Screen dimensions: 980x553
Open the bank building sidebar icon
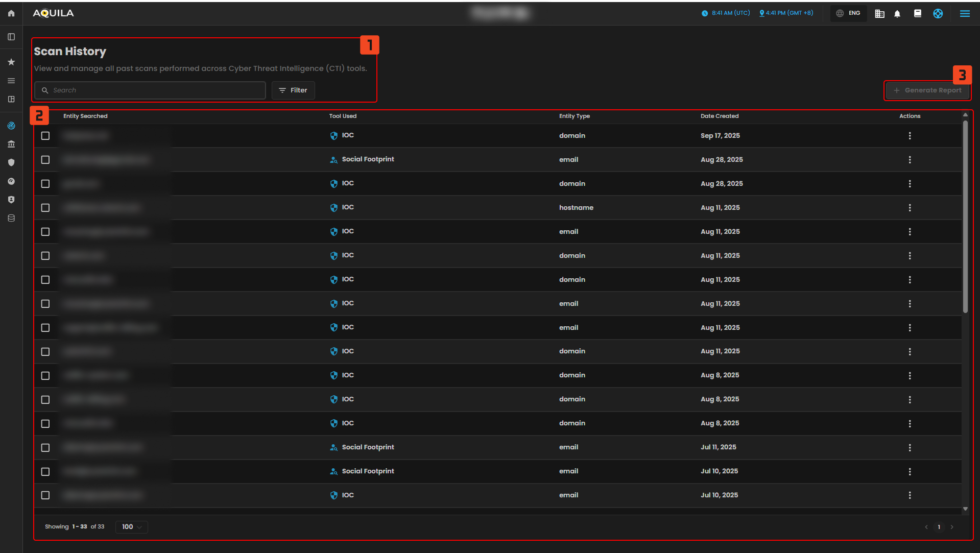[11, 144]
